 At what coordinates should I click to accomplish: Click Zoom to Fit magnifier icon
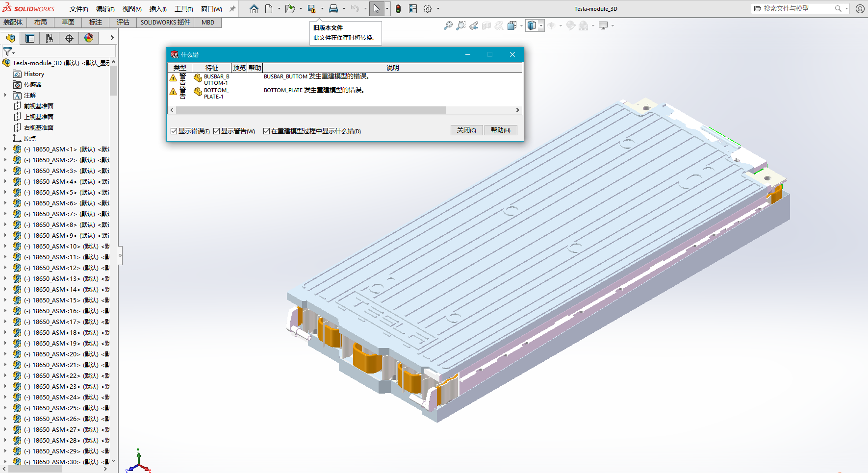448,25
